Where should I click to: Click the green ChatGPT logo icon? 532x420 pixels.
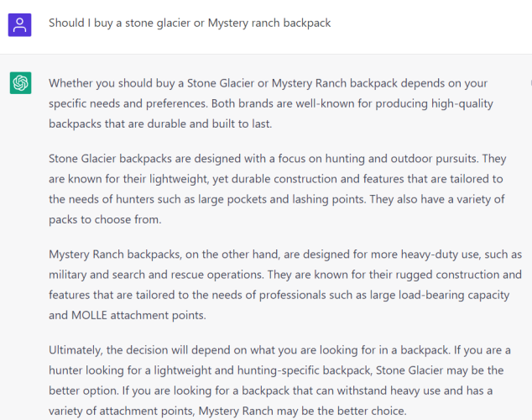tap(20, 83)
